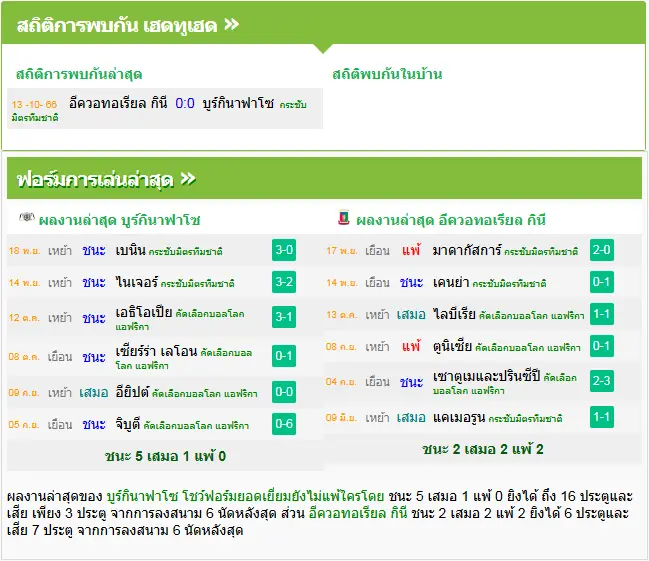Click team name ไลบีเรีย
Viewport: 649px width, 561px height.
point(454,314)
